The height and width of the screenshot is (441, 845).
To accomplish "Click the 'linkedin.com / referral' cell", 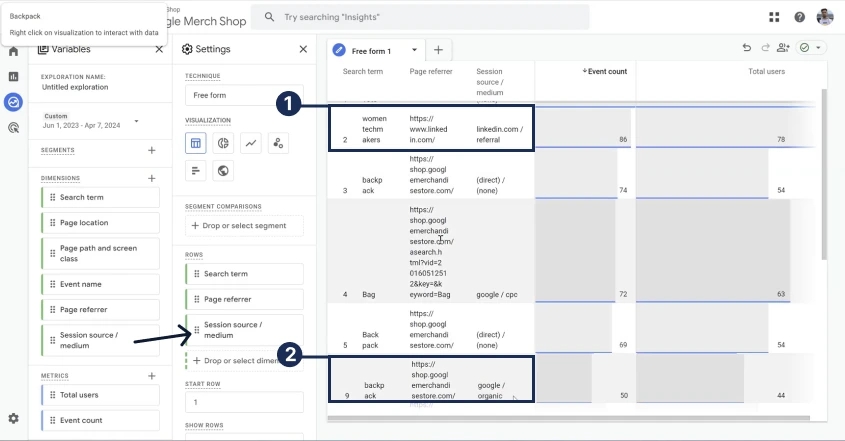I will (x=499, y=134).
